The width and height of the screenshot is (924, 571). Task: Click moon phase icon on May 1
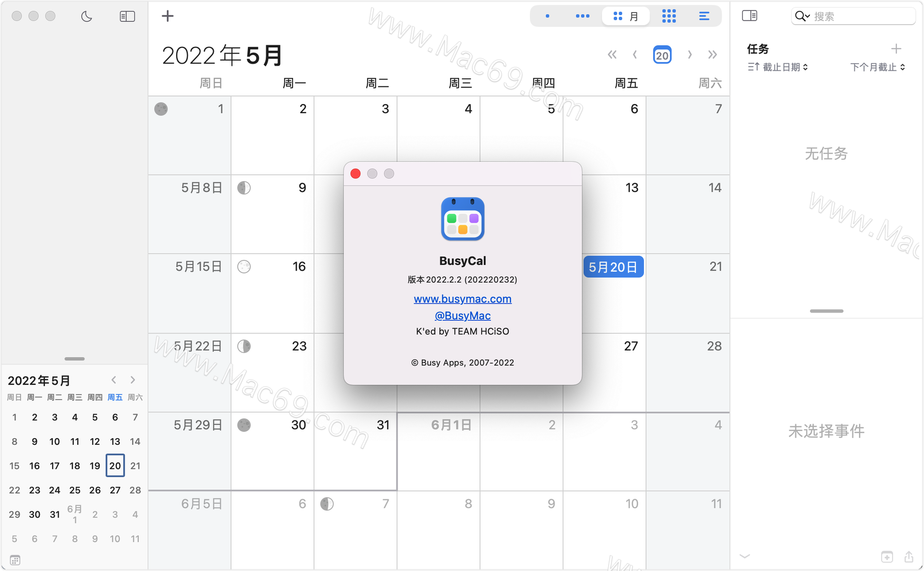tap(161, 109)
